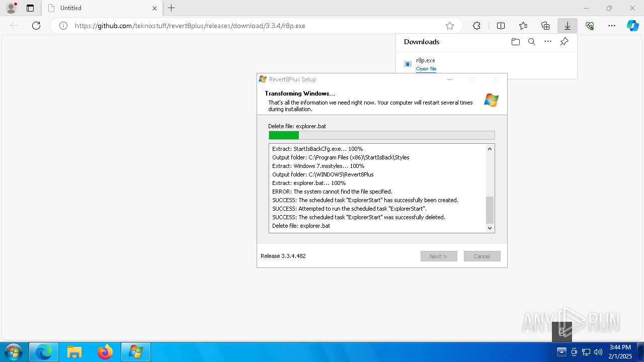Restore down the Edge browser window

[609, 8]
